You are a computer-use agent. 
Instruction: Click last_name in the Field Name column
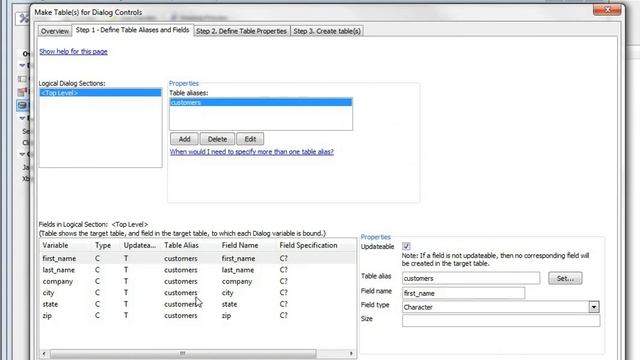(238, 270)
